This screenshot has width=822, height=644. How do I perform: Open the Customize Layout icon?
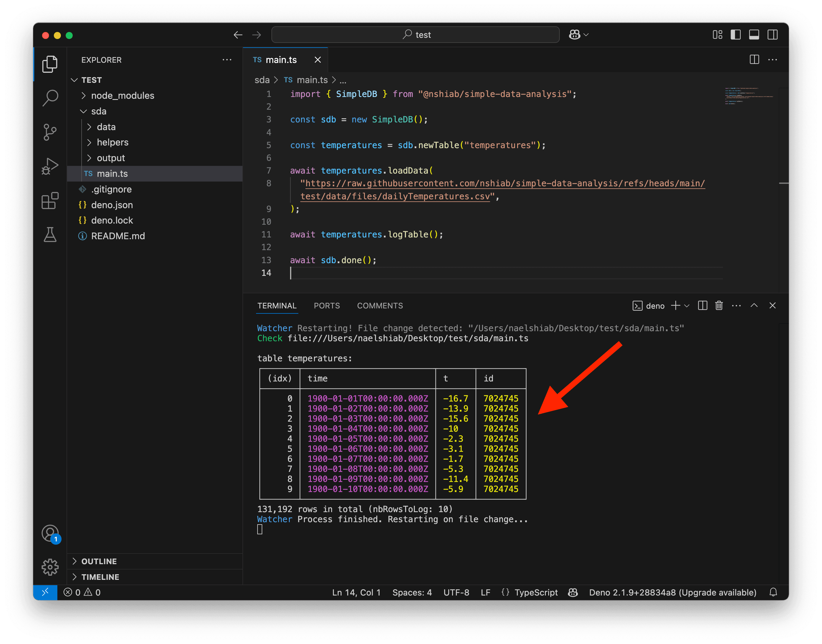coord(717,35)
